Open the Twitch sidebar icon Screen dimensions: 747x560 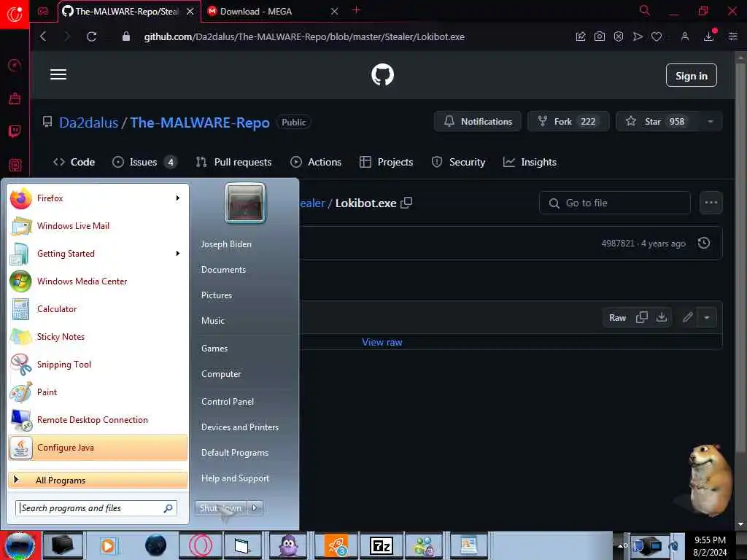pyautogui.click(x=15, y=131)
